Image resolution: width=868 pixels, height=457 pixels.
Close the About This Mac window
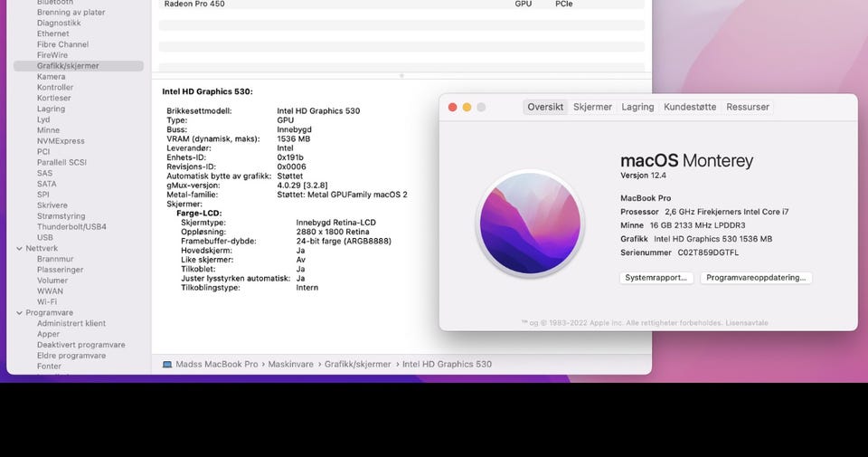pos(452,107)
